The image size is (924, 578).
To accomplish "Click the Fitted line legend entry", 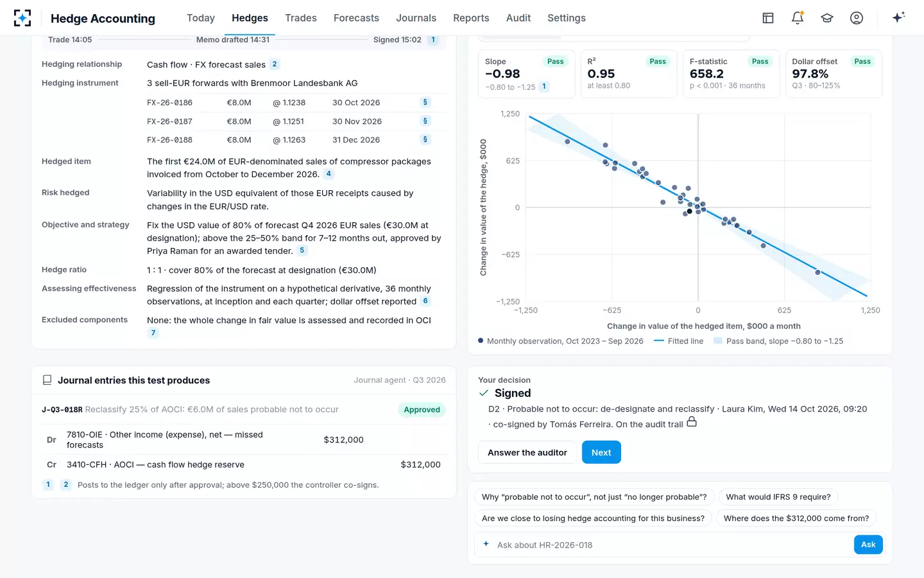I will pyautogui.click(x=678, y=341).
